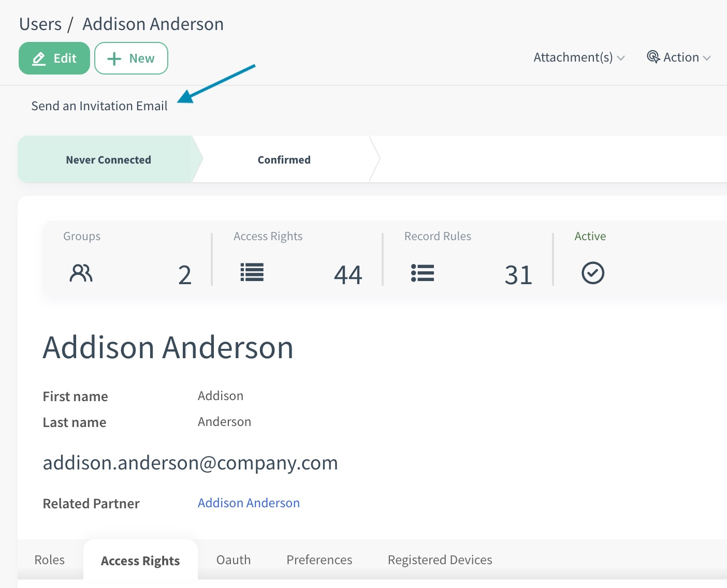Select the Access Rights tab
Viewport: 727px width, 588px height.
(x=140, y=561)
